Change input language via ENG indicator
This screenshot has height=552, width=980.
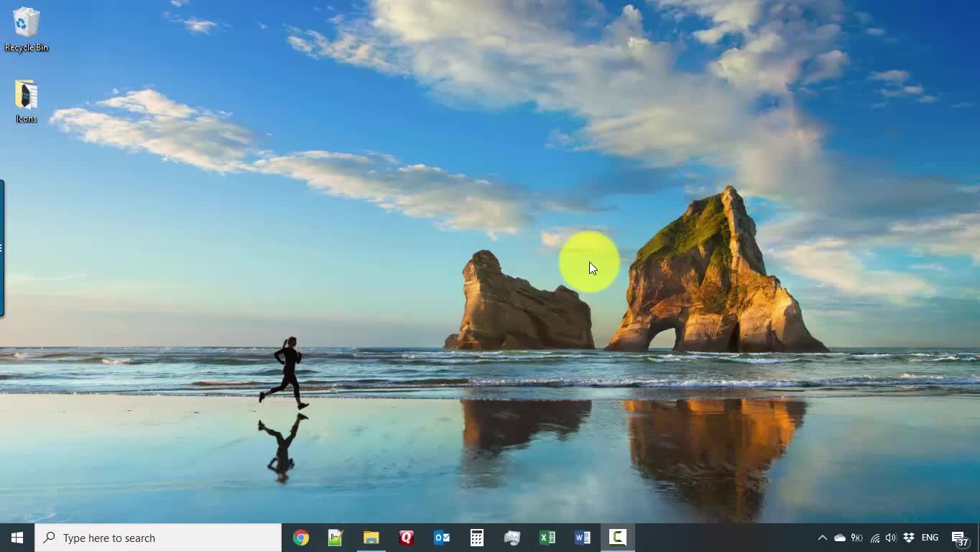point(930,538)
